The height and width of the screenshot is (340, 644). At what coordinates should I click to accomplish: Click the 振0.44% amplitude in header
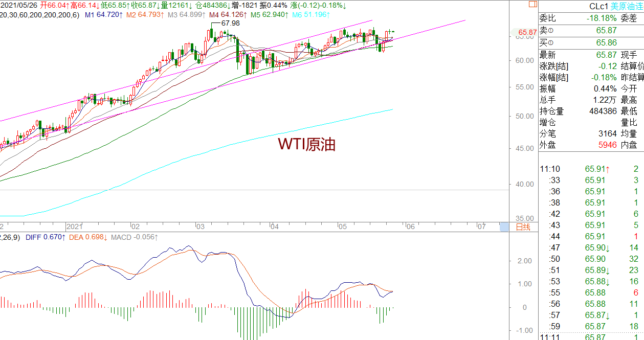[274, 5]
